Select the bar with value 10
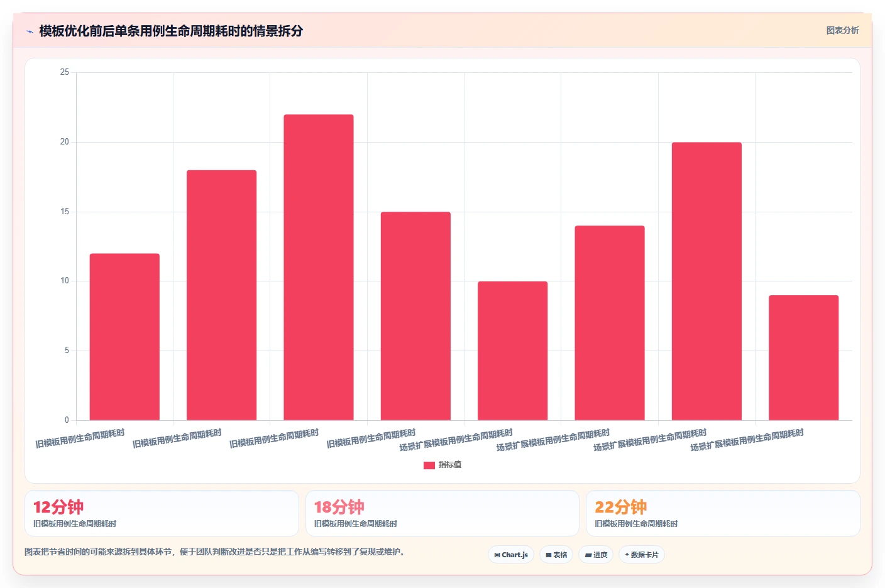The image size is (885, 588). point(512,351)
